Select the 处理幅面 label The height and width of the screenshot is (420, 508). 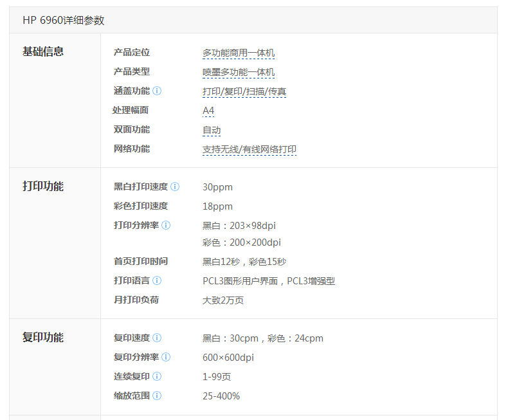[131, 110]
